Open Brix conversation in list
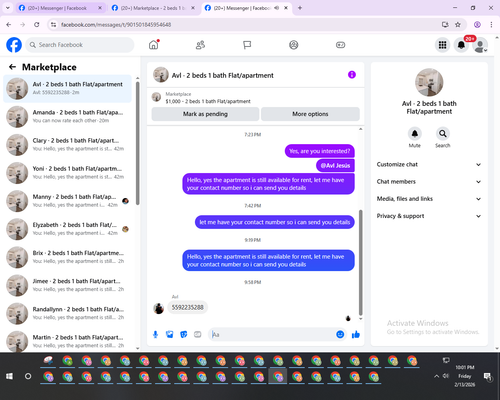This screenshot has width=500, height=400. [x=67, y=257]
